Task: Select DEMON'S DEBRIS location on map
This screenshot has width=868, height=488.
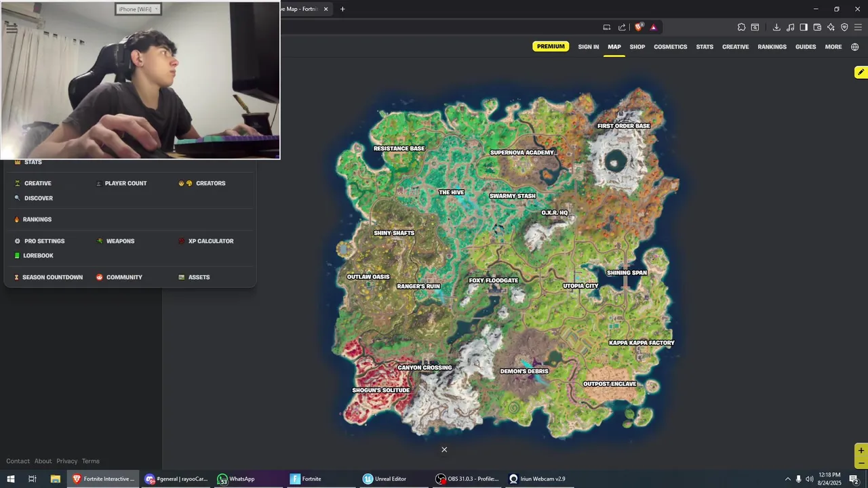Action: click(524, 371)
